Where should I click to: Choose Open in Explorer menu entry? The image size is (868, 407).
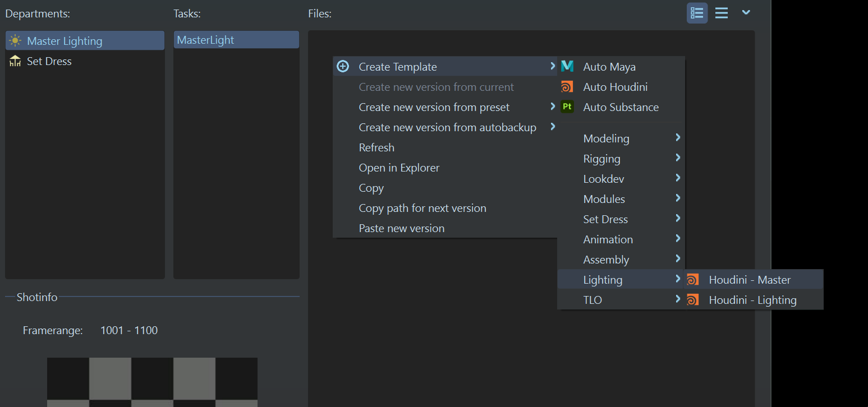399,168
